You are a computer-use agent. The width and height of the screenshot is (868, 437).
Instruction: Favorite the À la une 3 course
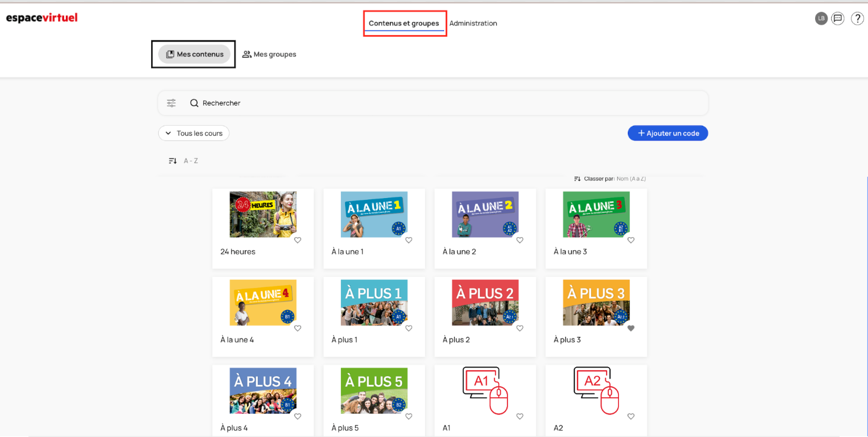[631, 240]
